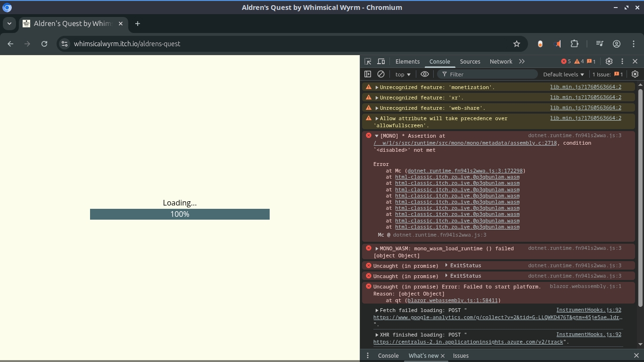Click the inspect element picker icon
Image resolution: width=644 pixels, height=362 pixels.
tap(368, 61)
